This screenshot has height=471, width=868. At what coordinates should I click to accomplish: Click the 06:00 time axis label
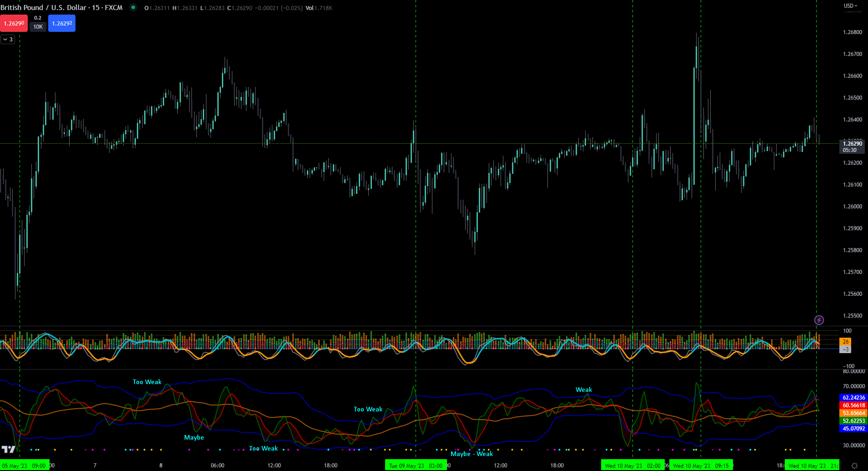pos(217,466)
